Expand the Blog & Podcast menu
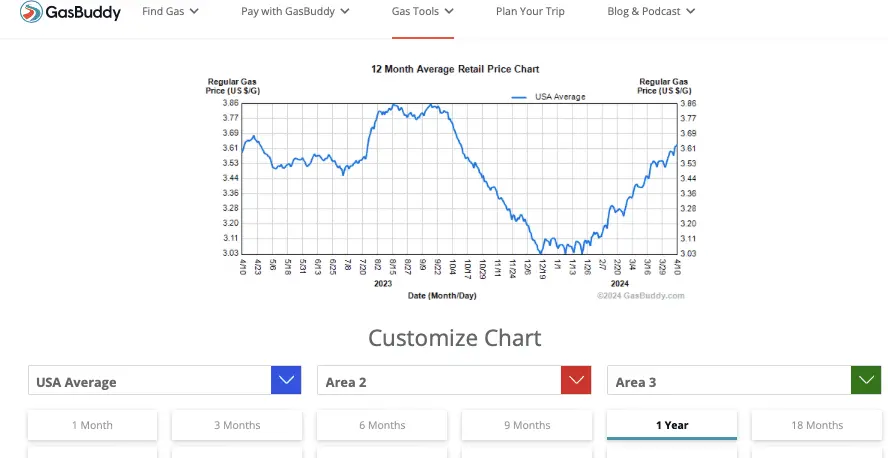This screenshot has height=458, width=888. point(650,12)
